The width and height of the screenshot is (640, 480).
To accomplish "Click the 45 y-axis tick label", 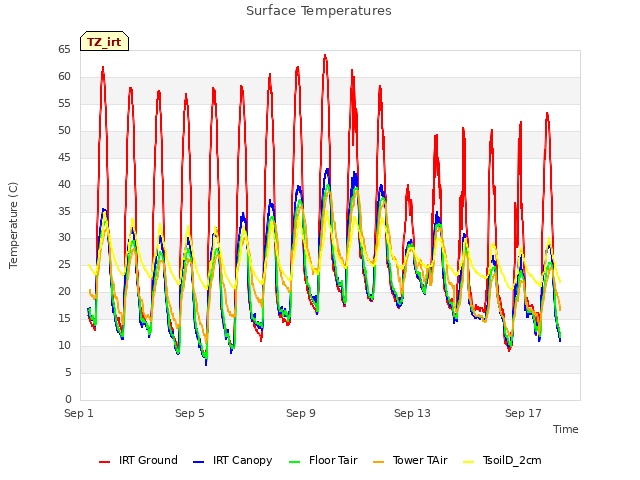I will click(x=64, y=158).
